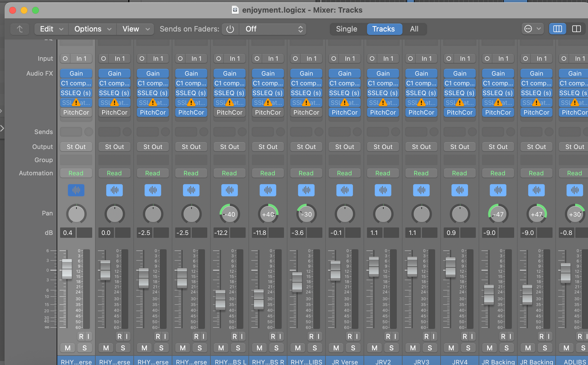Select the wide channel strips layout icon
Screen dimensions: 588x365
coord(576,29)
